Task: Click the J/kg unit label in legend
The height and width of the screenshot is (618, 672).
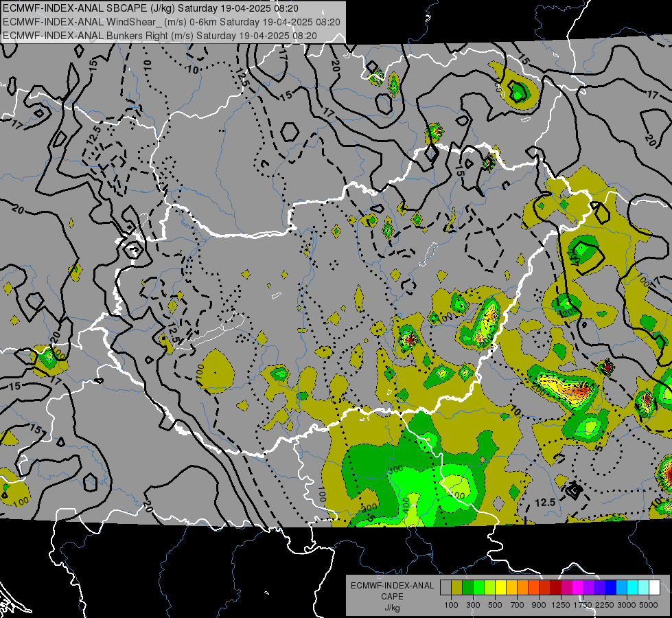Action: [x=392, y=608]
